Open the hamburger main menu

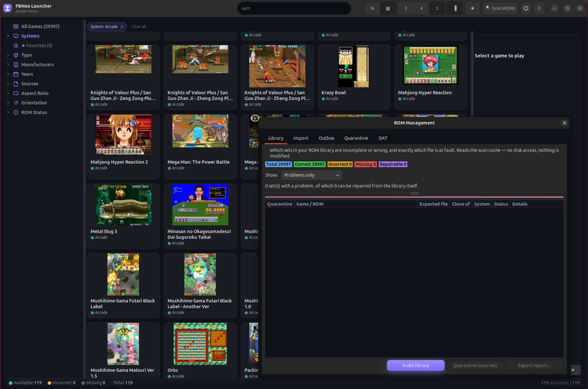click(x=539, y=8)
